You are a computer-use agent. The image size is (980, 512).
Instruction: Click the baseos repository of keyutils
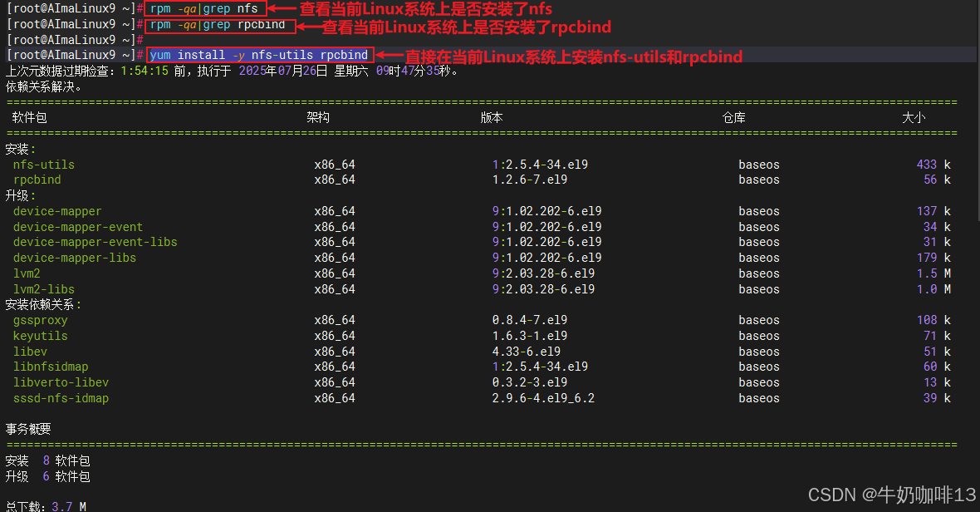pos(759,336)
